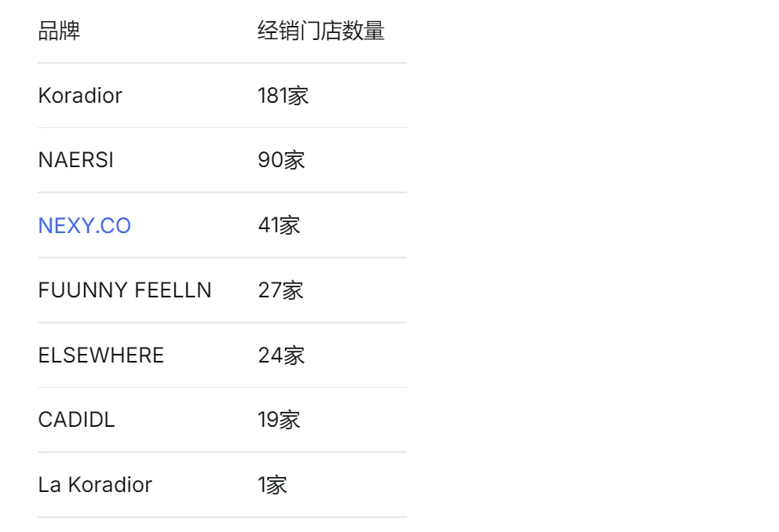Click the 19家 store count
The height and width of the screenshot is (532, 779).
click(x=279, y=420)
